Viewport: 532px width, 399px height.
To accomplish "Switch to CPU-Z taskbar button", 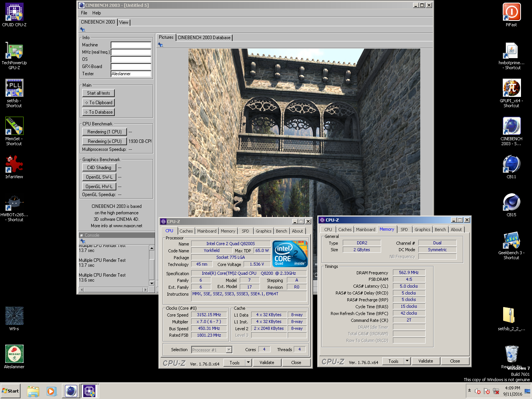I will [89, 391].
